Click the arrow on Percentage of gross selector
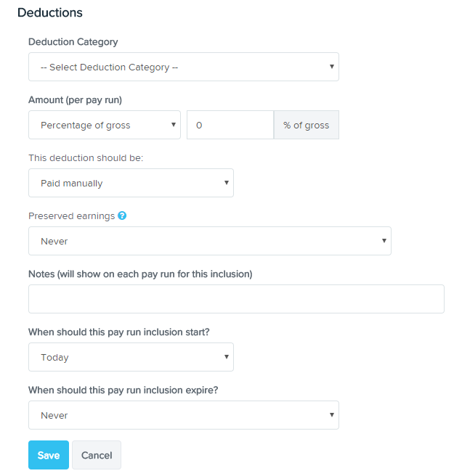Viewport: 454px width, 476px height. point(173,125)
